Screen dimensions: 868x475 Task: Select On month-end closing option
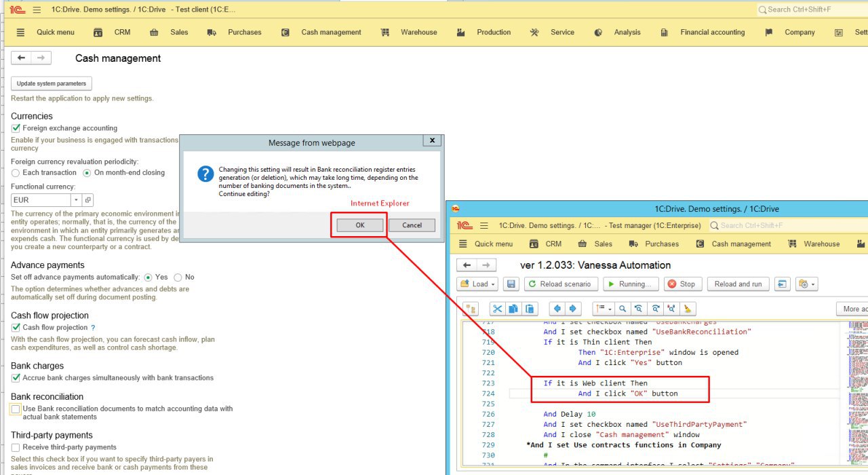(x=87, y=172)
